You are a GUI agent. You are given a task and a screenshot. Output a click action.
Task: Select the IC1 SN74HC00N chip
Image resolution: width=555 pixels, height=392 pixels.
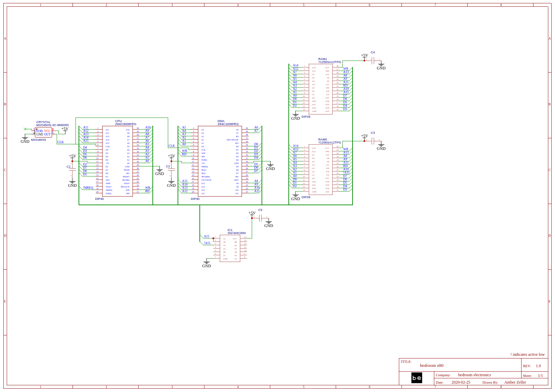230,248
